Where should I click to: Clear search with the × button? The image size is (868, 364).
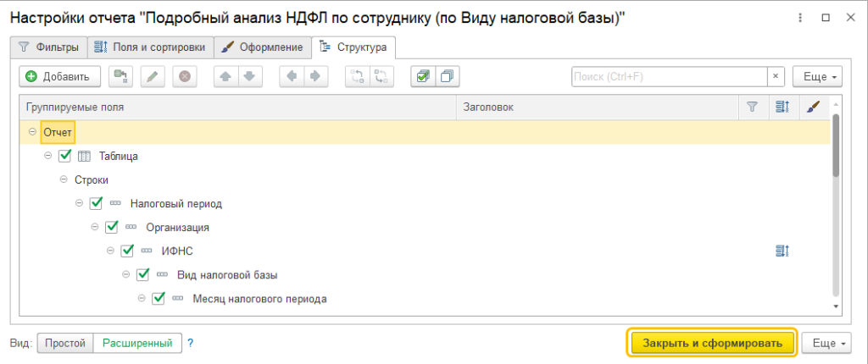[x=776, y=77]
